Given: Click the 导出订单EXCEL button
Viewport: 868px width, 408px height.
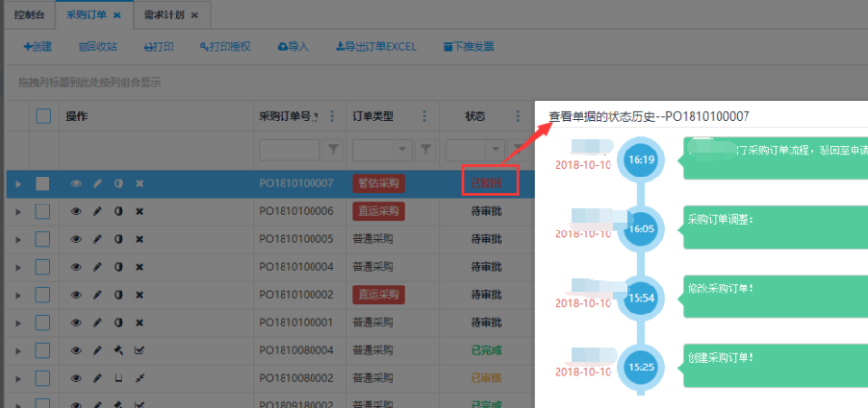Looking at the screenshot, I should click(374, 46).
